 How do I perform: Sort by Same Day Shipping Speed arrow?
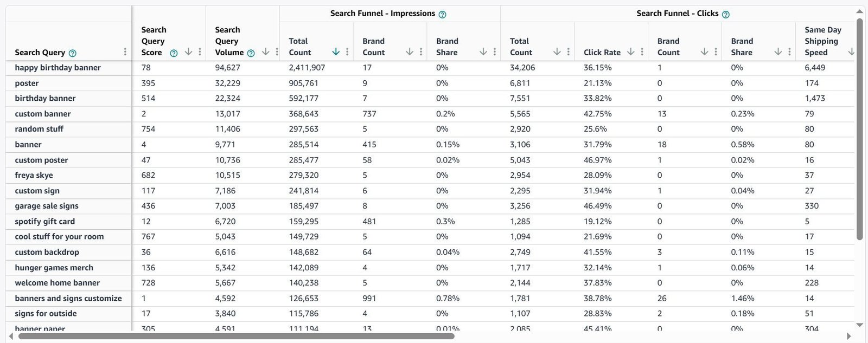[851, 52]
